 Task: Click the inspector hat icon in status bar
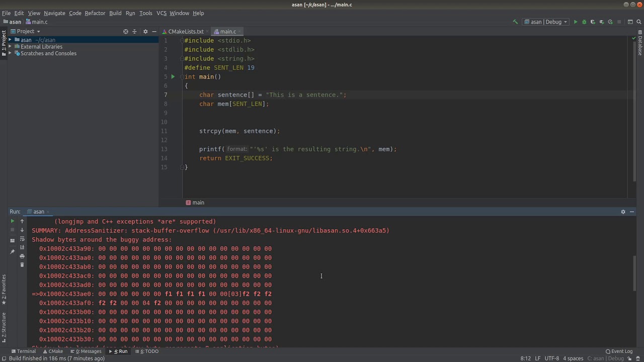click(x=639, y=358)
